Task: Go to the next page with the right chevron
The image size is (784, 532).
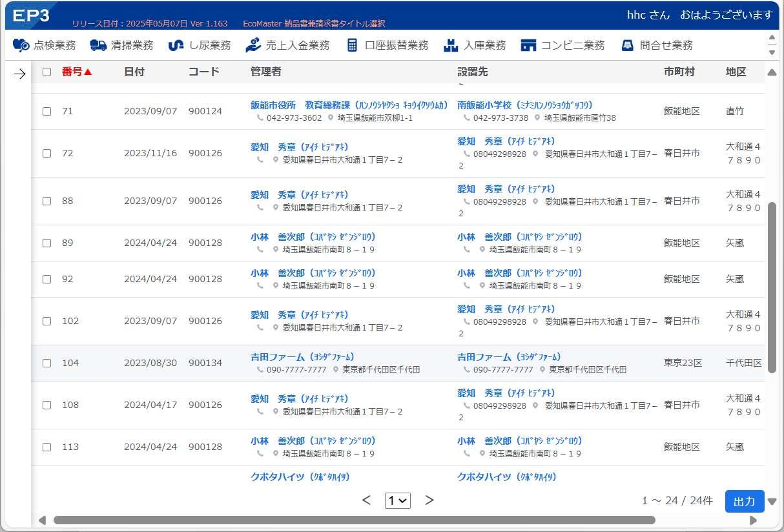Action: (x=429, y=500)
